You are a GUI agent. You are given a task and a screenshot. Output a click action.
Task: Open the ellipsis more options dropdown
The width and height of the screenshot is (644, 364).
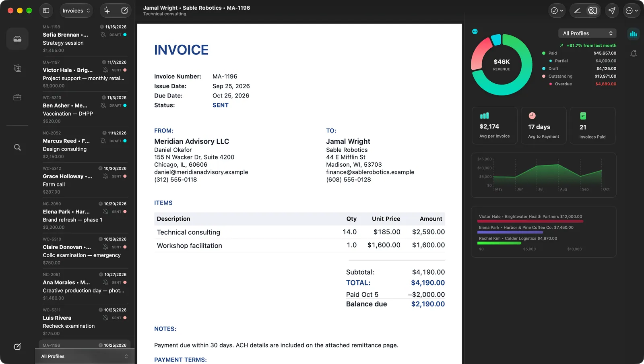[x=632, y=11]
